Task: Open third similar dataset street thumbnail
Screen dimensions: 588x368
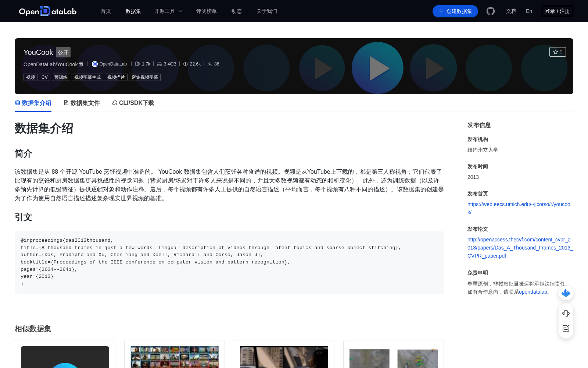Action: coord(284,357)
